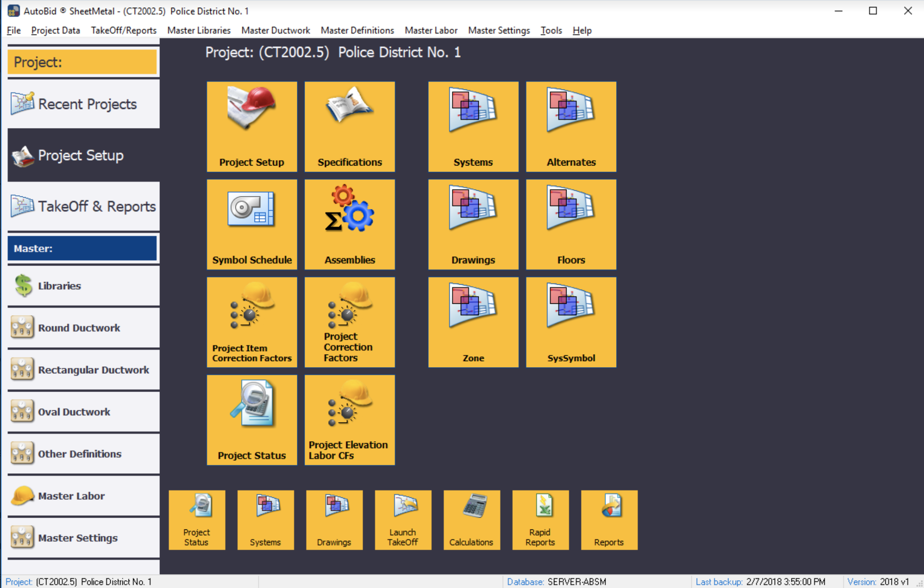The image size is (924, 588).
Task: Open the Tools menu
Action: pyautogui.click(x=551, y=30)
